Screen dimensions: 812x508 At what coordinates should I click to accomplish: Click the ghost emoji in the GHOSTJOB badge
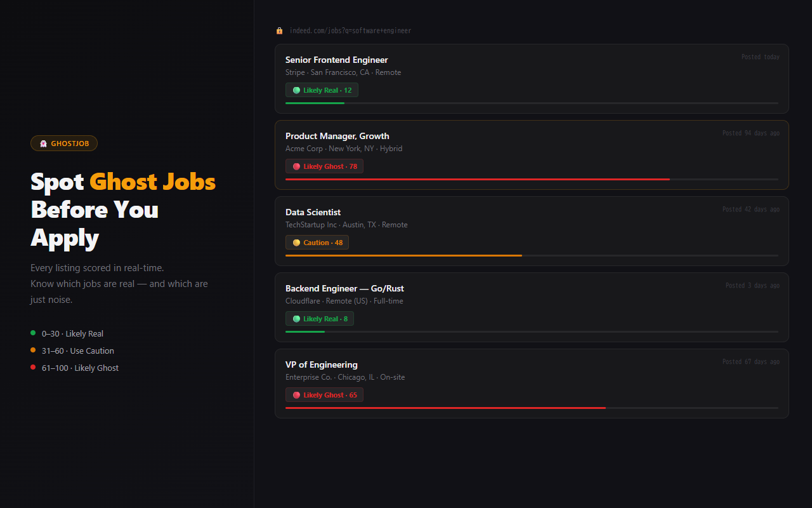click(43, 144)
